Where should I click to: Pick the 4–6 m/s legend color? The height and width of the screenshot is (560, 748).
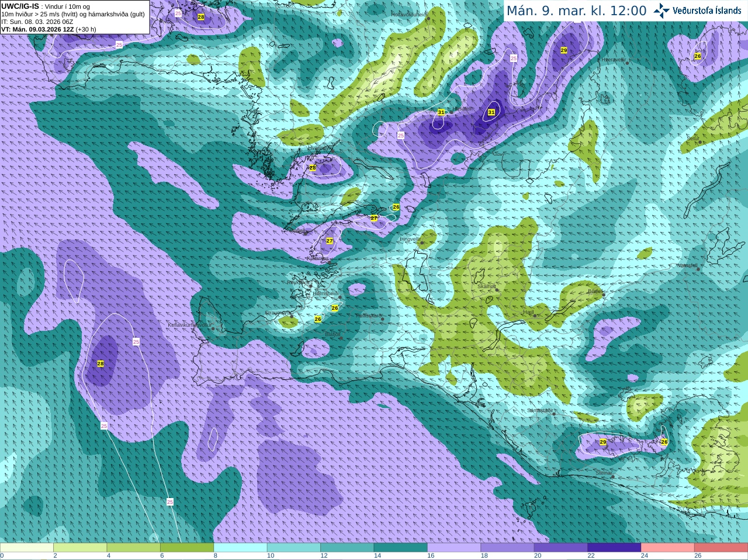[133, 548]
